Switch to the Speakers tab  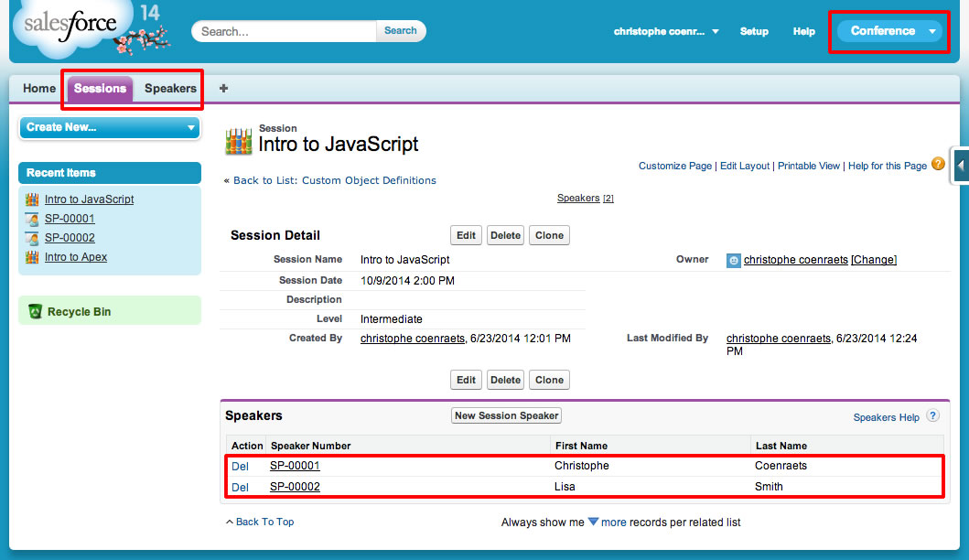[x=170, y=89]
